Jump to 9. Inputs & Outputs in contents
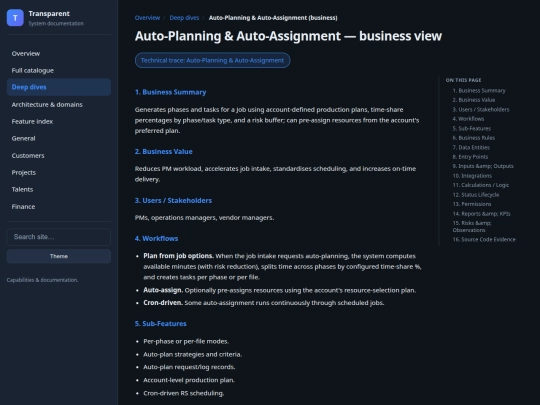This screenshot has width=540, height=405. [x=483, y=166]
